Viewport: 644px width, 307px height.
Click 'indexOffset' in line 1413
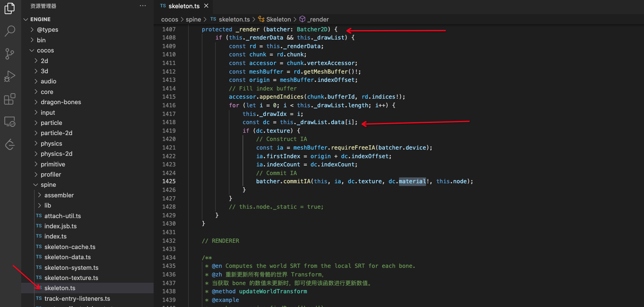point(336,80)
